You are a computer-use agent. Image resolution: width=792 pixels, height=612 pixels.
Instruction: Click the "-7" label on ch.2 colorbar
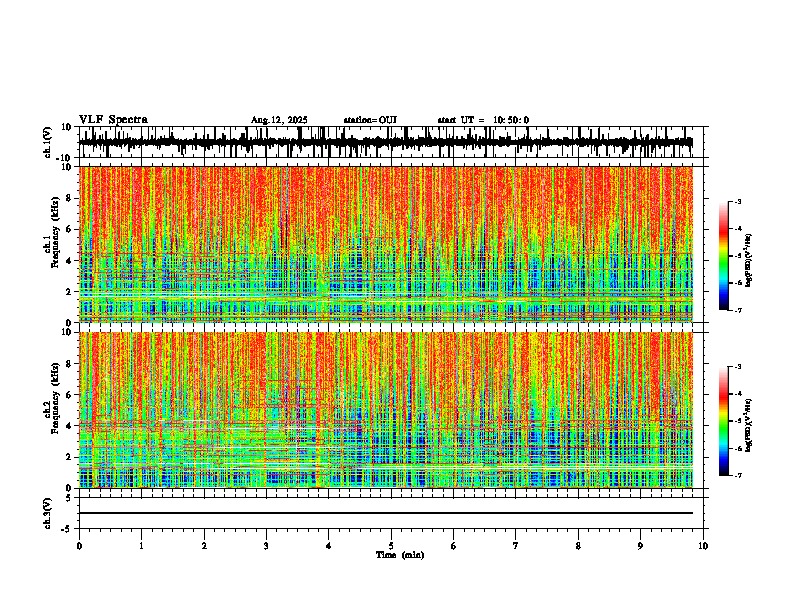738,475
